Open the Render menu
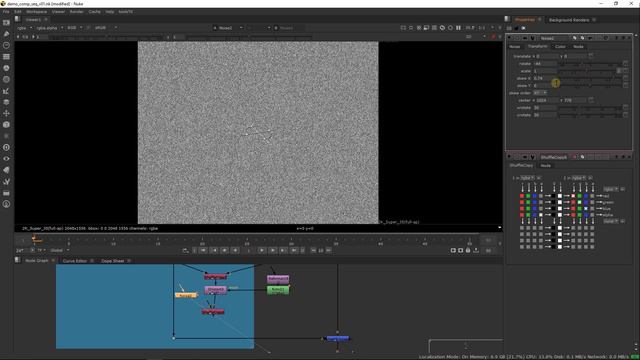The height and width of the screenshot is (360, 640). [76, 12]
